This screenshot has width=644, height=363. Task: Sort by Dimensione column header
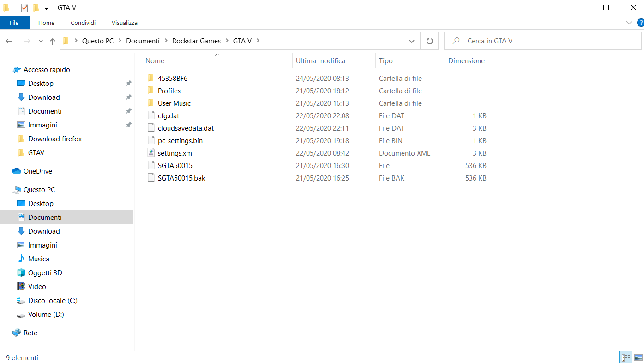466,61
